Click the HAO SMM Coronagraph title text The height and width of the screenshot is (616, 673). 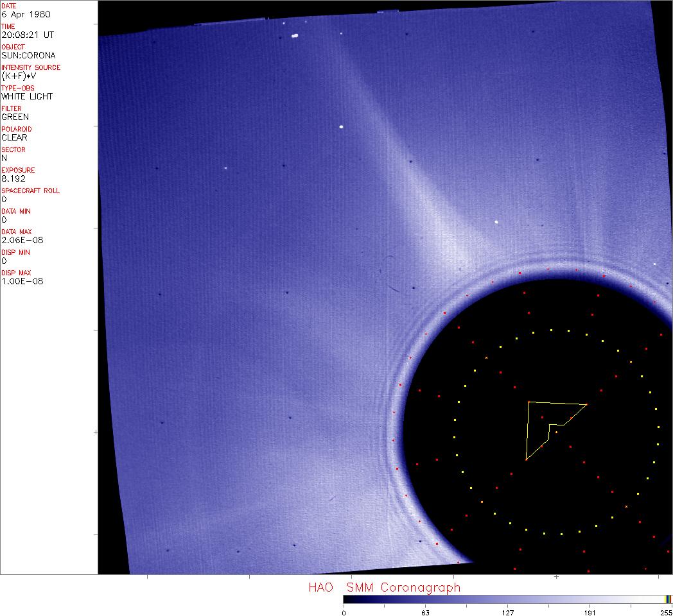click(384, 587)
